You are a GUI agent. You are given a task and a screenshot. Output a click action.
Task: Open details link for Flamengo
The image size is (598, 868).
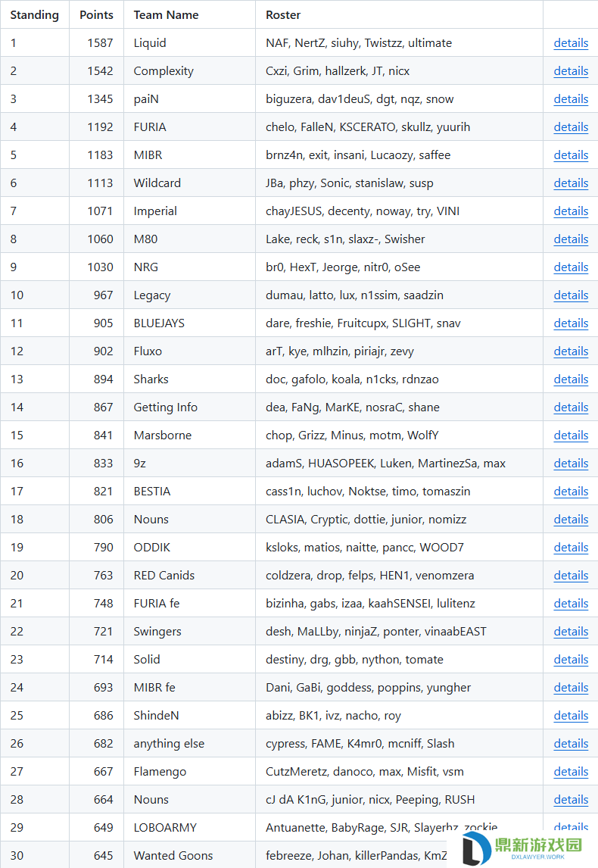(x=571, y=771)
